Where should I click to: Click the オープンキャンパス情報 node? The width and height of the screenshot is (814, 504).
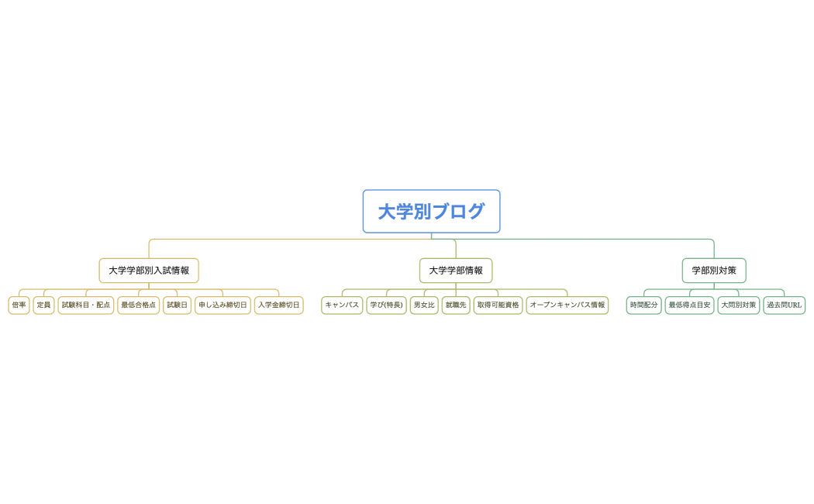tap(568, 305)
